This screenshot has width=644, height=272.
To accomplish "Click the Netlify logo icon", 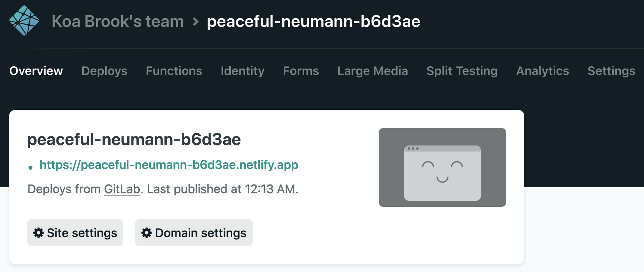I will 24,20.
